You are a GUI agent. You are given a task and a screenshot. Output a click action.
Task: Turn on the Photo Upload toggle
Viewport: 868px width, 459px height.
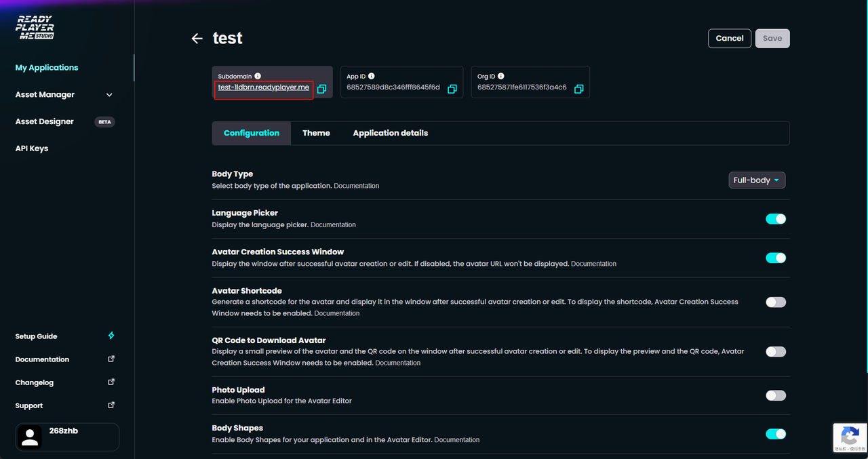[775, 395]
